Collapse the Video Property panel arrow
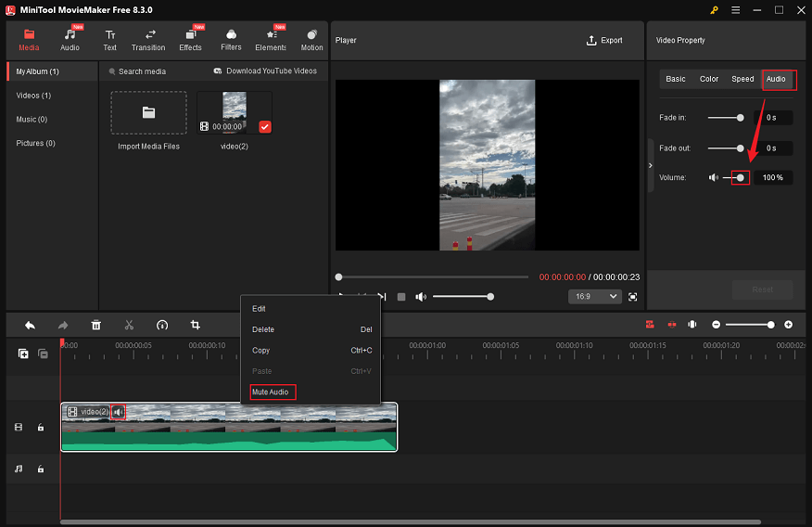This screenshot has height=527, width=812. coord(651,166)
